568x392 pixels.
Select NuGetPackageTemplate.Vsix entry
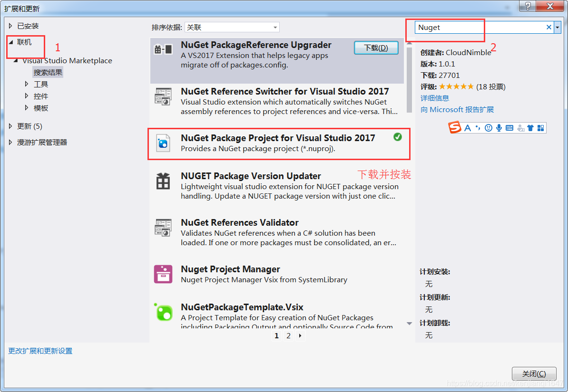(278, 315)
